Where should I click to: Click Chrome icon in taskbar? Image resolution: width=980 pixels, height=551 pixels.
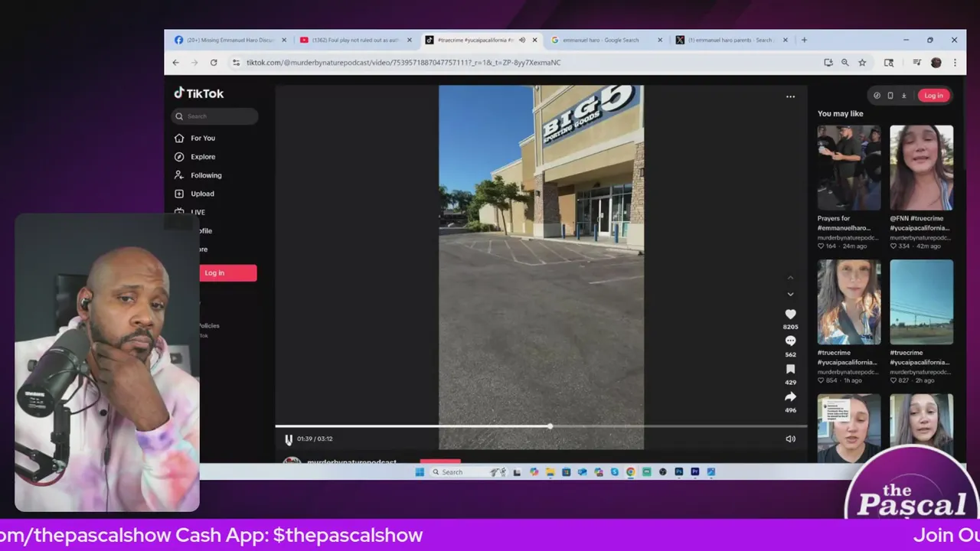point(630,472)
